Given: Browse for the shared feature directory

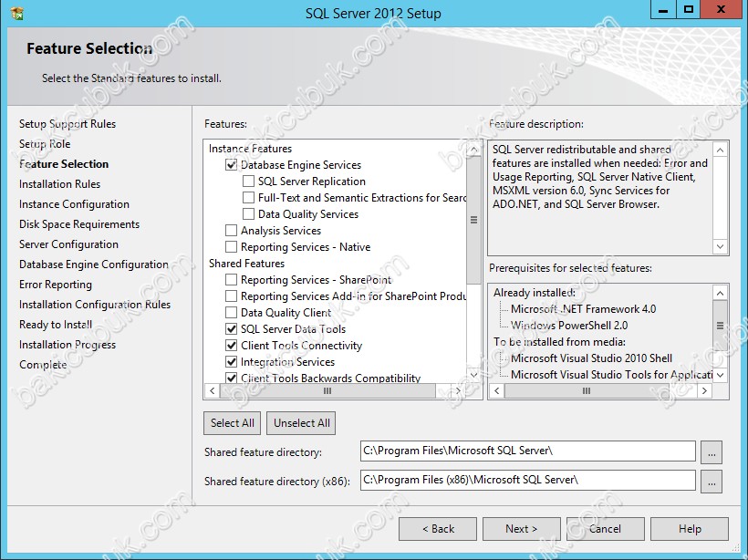Looking at the screenshot, I should pos(712,451).
